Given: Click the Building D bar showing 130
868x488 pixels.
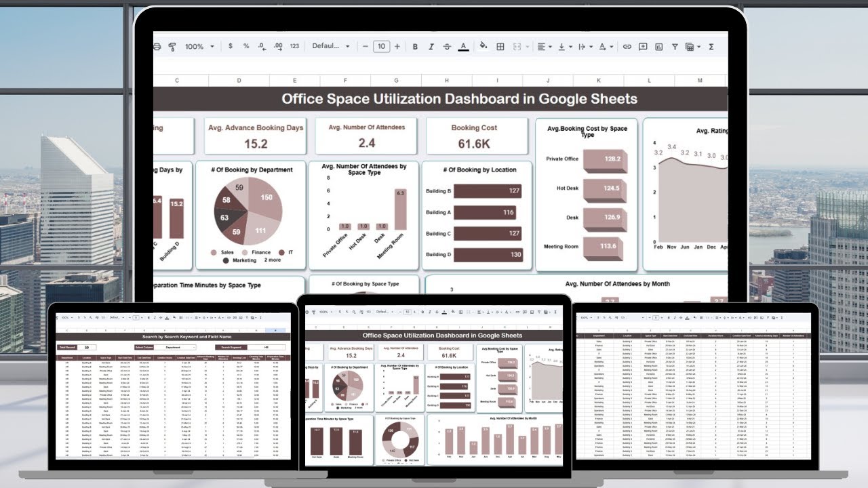Looking at the screenshot, I should coord(490,254).
